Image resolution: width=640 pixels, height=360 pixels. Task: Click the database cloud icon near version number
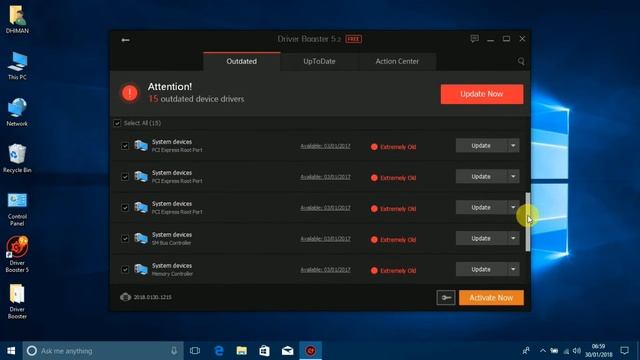click(x=125, y=297)
